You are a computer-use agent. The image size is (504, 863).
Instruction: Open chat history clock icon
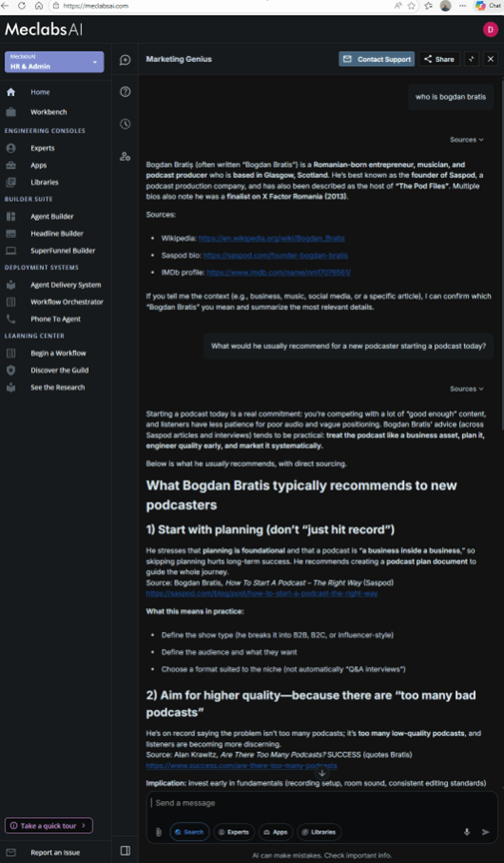click(x=125, y=124)
